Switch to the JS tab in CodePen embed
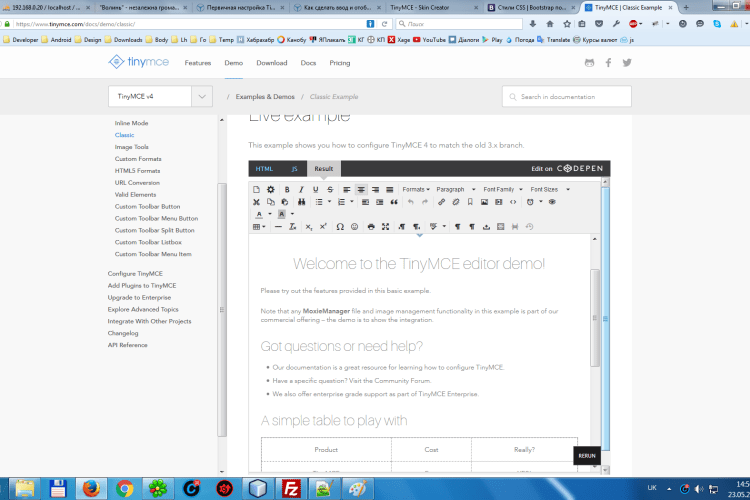This screenshot has width=750, height=500. click(295, 169)
